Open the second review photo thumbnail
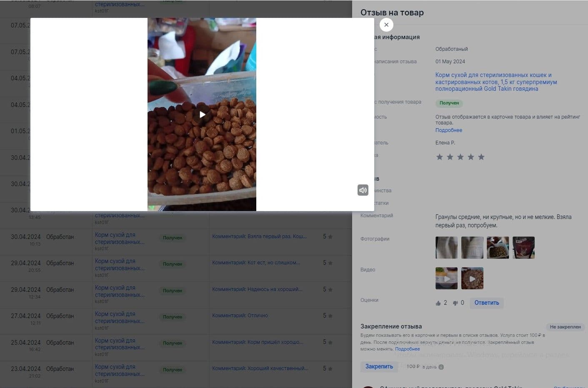The image size is (588, 388). [x=472, y=248]
